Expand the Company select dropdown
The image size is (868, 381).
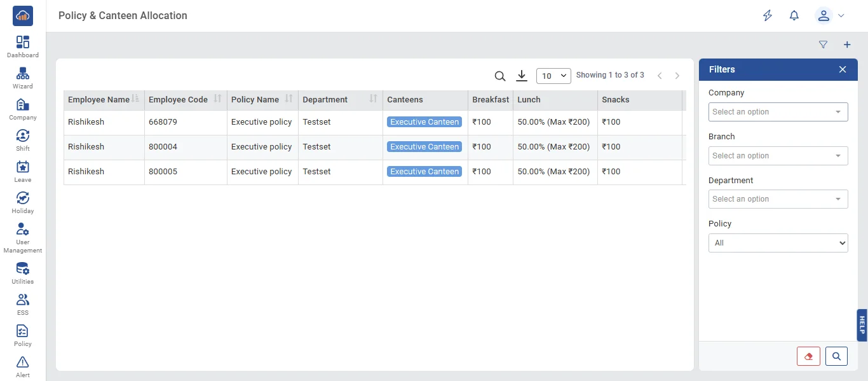(x=778, y=112)
